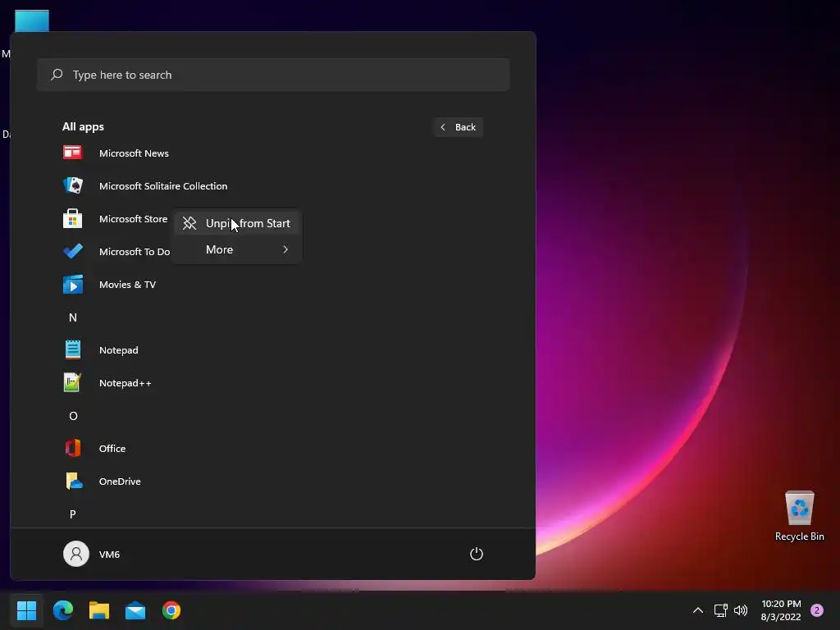840x630 pixels.
Task: Open the Microsoft Store icon
Action: click(72, 218)
